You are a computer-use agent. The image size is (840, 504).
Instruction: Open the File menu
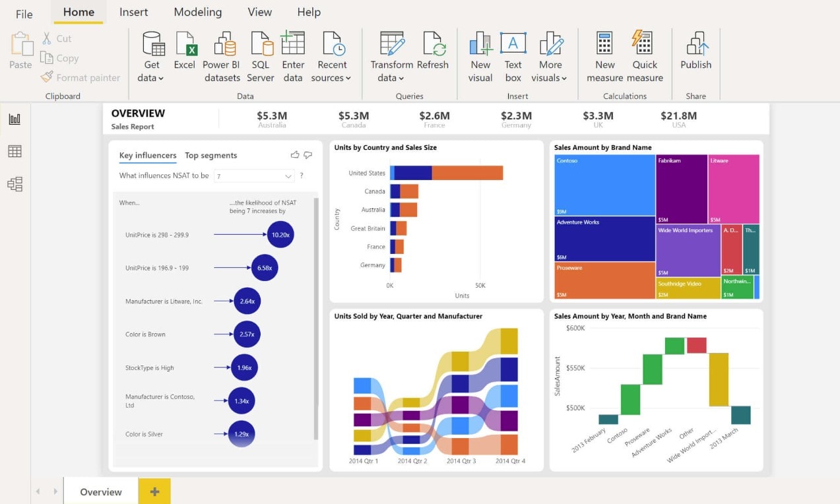(x=24, y=14)
